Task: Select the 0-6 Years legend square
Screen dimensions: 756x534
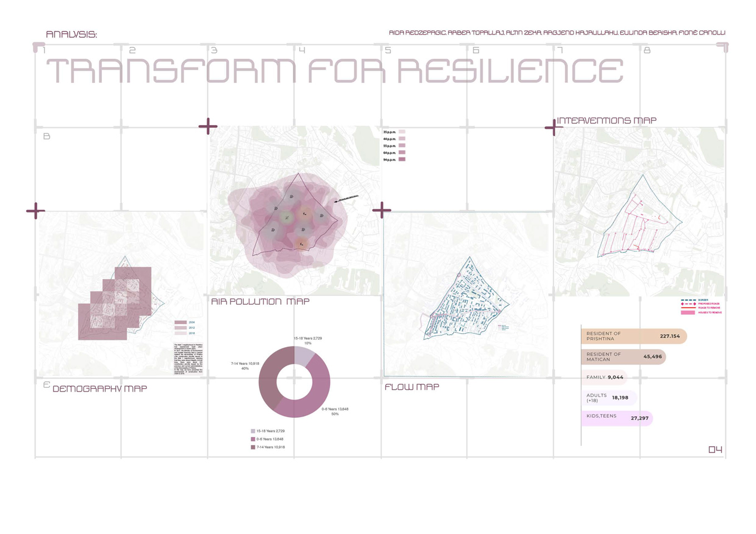Action: coord(253,439)
